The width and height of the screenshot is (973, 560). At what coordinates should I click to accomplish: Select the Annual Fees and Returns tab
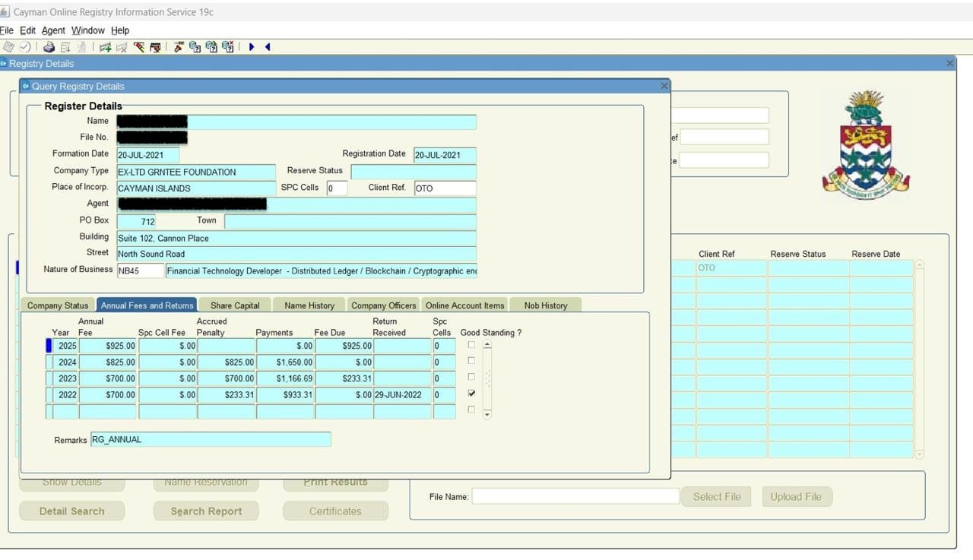click(x=147, y=305)
